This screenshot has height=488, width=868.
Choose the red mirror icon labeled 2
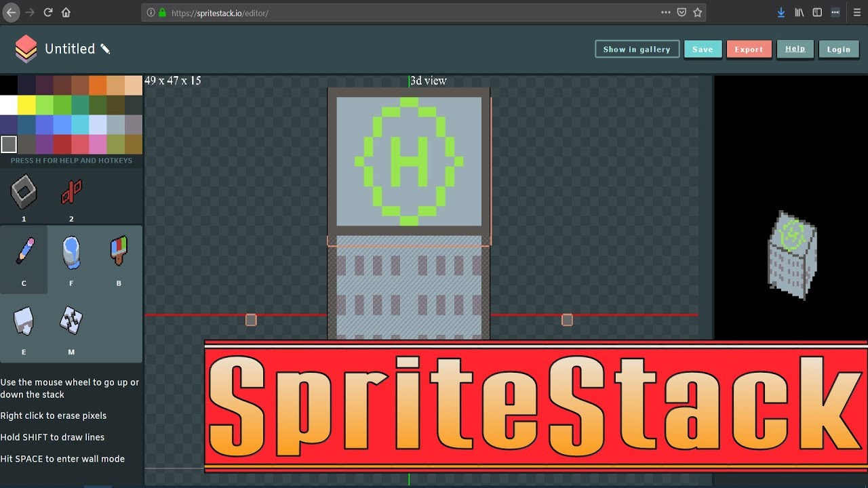[x=71, y=193]
